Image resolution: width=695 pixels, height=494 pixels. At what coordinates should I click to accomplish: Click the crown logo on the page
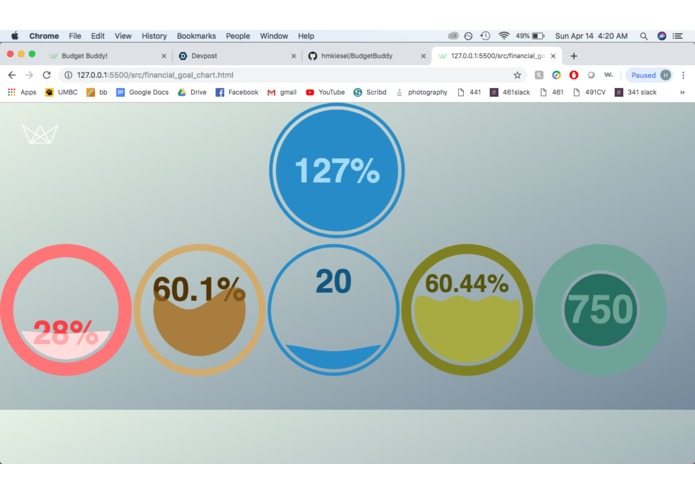(40, 134)
